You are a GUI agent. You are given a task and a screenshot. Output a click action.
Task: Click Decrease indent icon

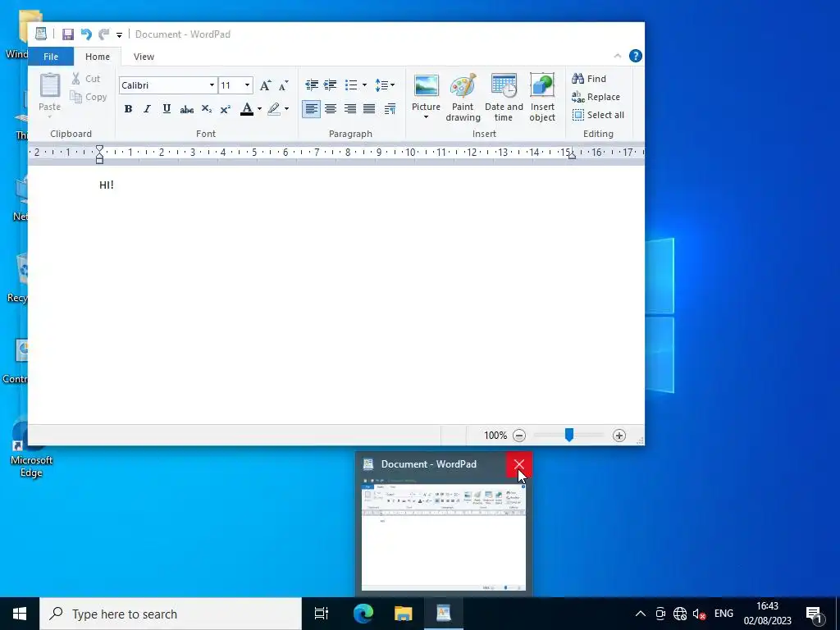[311, 84]
